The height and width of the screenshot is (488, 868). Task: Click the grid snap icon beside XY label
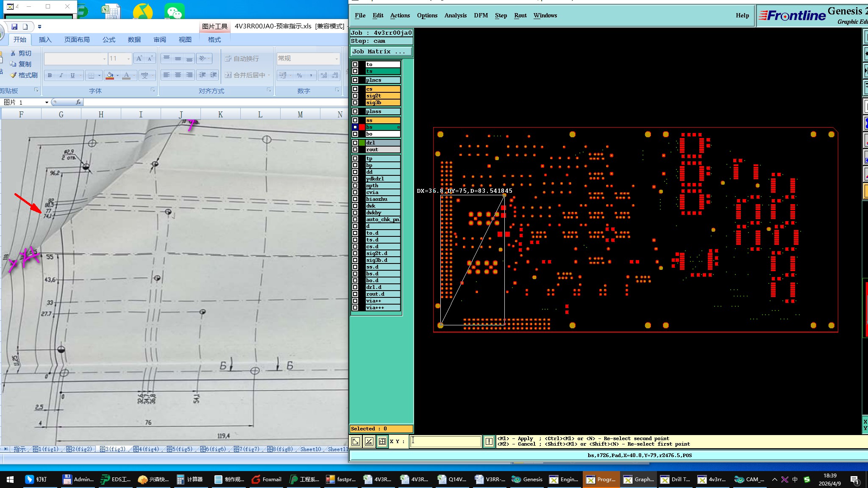(382, 441)
